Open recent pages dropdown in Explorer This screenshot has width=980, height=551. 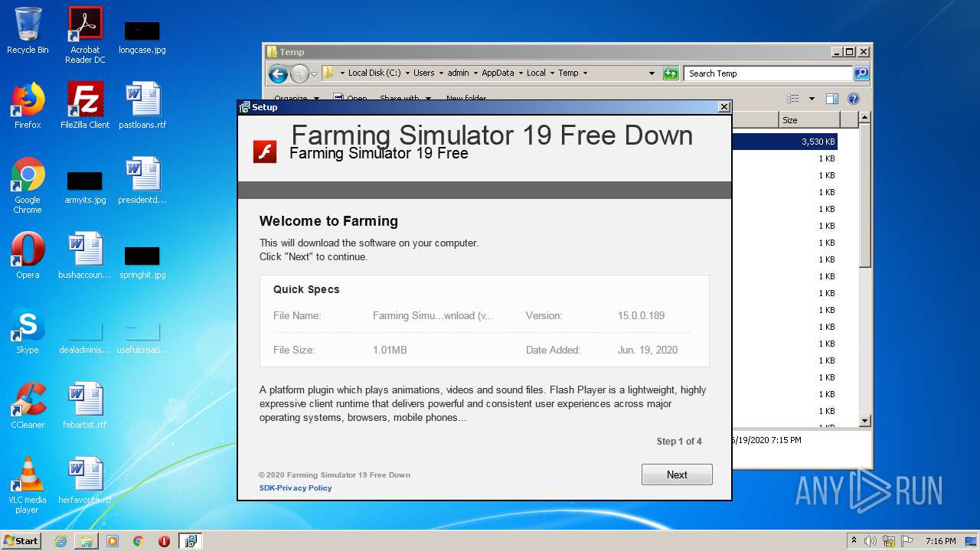pyautogui.click(x=314, y=74)
